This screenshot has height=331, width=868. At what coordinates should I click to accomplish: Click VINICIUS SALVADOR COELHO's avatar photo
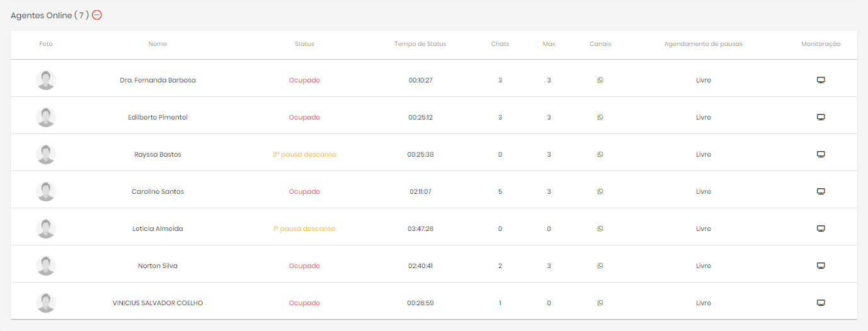(x=46, y=303)
